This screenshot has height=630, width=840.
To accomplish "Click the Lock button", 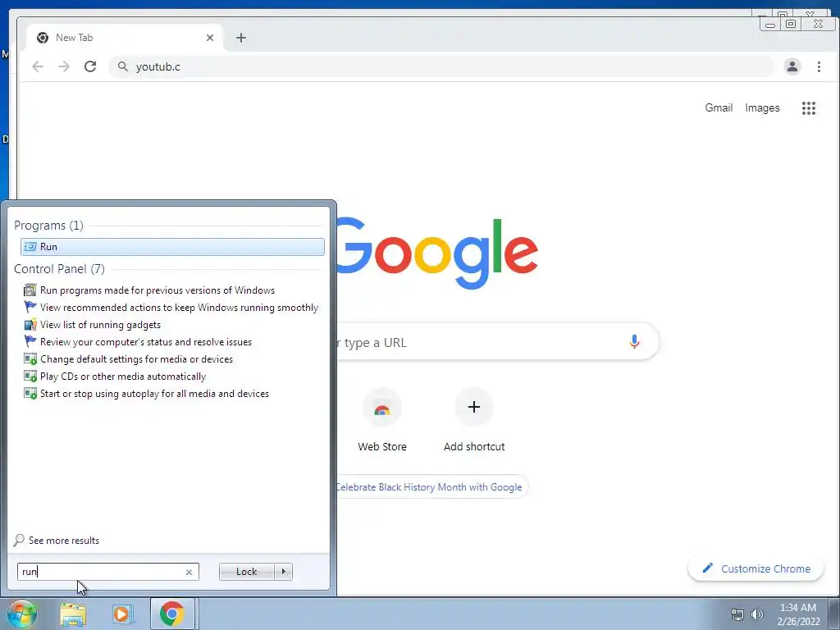I will tap(246, 572).
